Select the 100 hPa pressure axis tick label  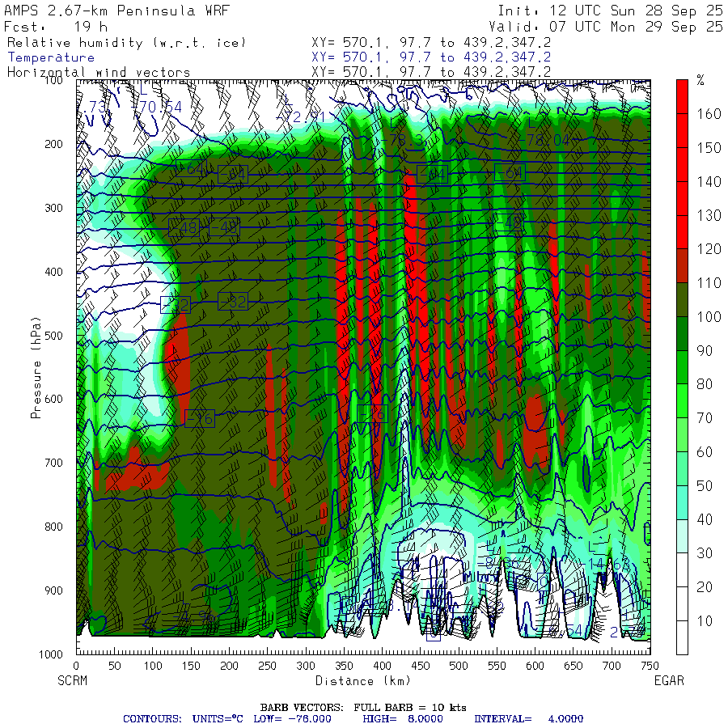click(54, 80)
